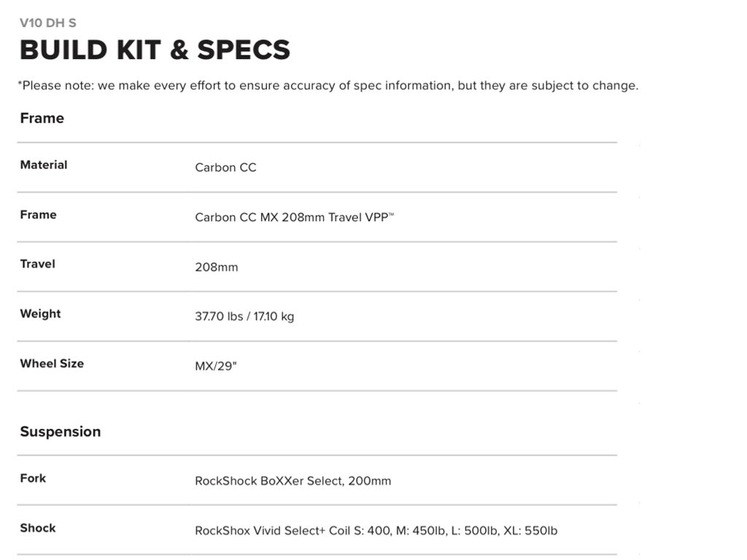The height and width of the screenshot is (560, 747).
Task: Click the RockShock BoXXer Select, 200mm value
Action: point(293,481)
